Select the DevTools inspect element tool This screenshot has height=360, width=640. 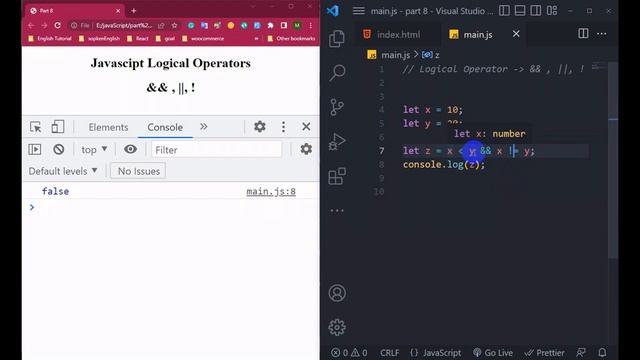[x=36, y=127]
